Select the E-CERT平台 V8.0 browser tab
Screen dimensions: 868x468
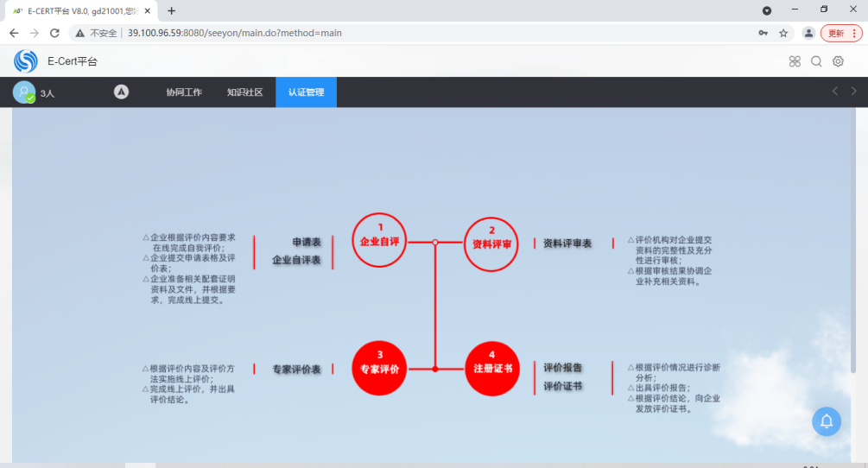[x=81, y=11]
